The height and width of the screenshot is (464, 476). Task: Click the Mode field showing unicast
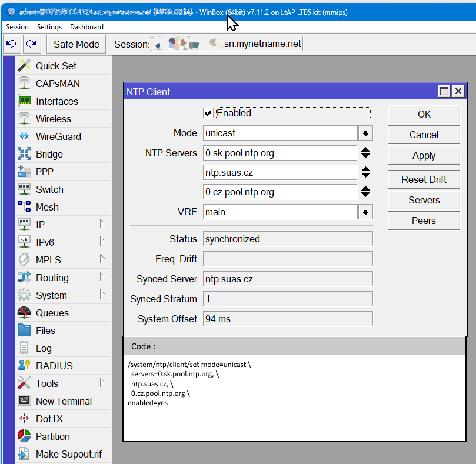[x=280, y=133]
